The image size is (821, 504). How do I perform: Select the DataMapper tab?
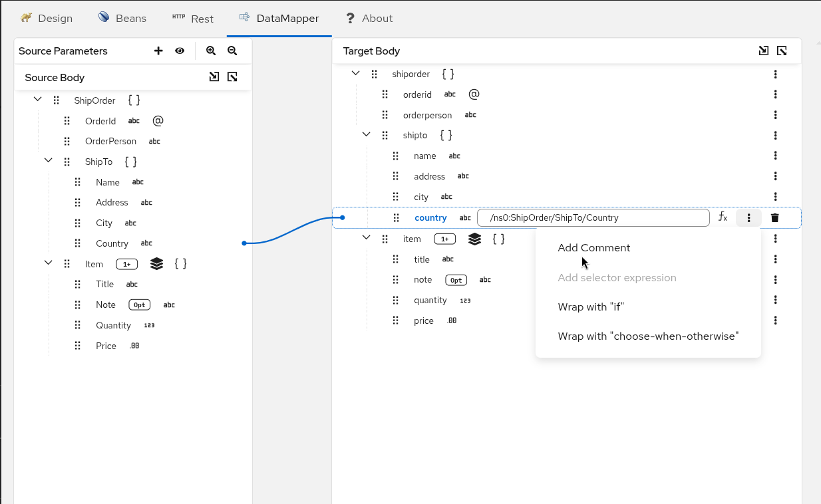tap(279, 19)
